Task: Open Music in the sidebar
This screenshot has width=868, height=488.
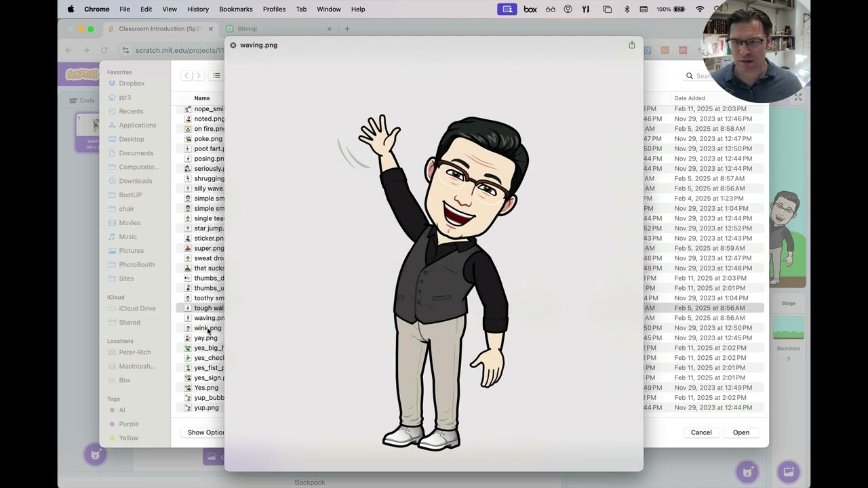Action: [x=127, y=237]
